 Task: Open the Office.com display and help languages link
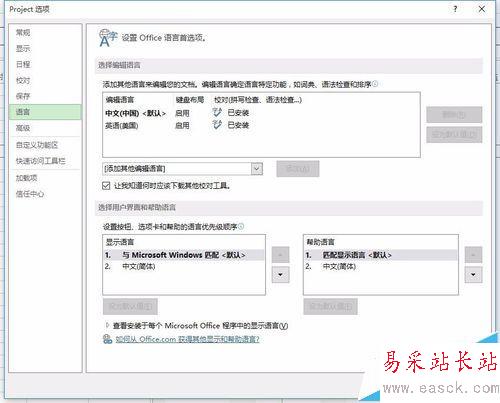pos(187,339)
